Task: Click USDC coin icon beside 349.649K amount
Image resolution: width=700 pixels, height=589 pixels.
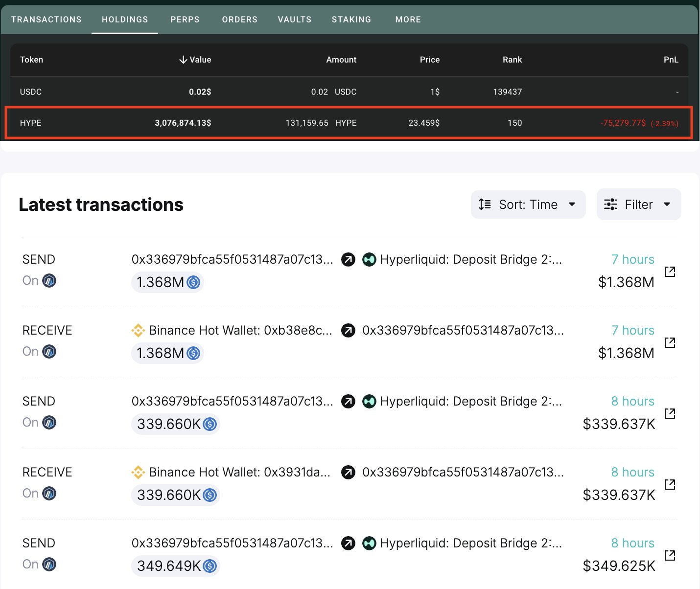Action: [210, 566]
